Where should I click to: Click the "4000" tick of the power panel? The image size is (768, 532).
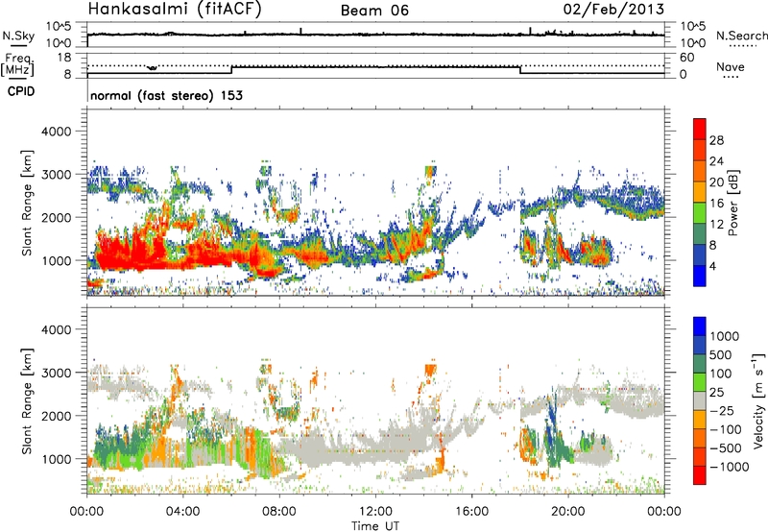pyautogui.click(x=56, y=132)
